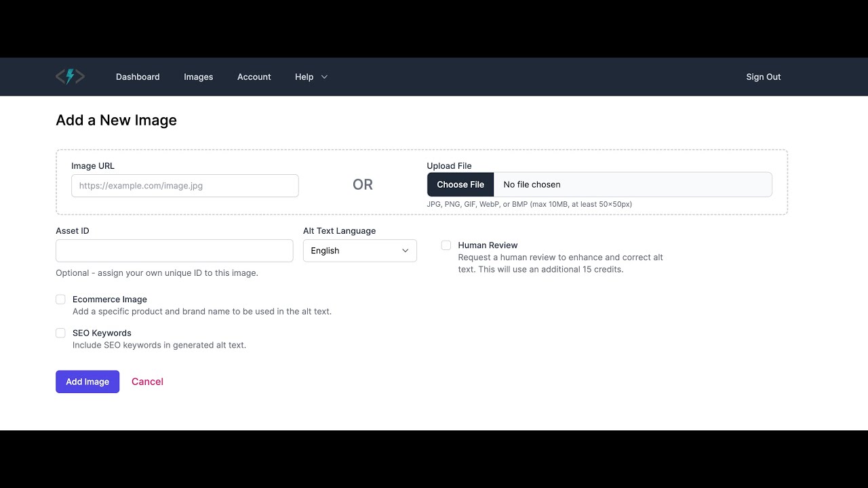Click Choose File to upload an image
868x488 pixels.
460,184
